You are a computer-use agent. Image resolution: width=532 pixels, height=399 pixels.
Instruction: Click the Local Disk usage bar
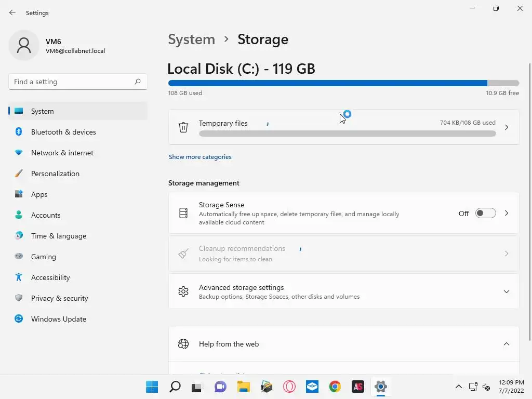[x=343, y=83]
